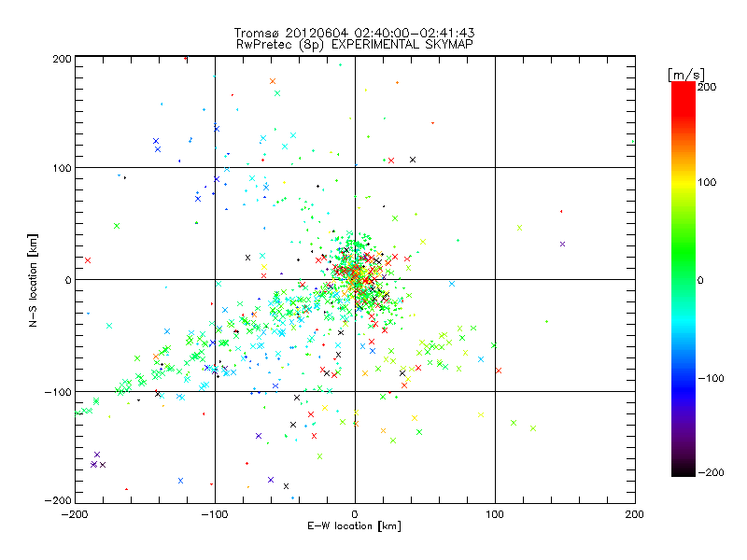Click the E-W axis tick label '0'
Screen dimensions: 747x560
[355, 514]
